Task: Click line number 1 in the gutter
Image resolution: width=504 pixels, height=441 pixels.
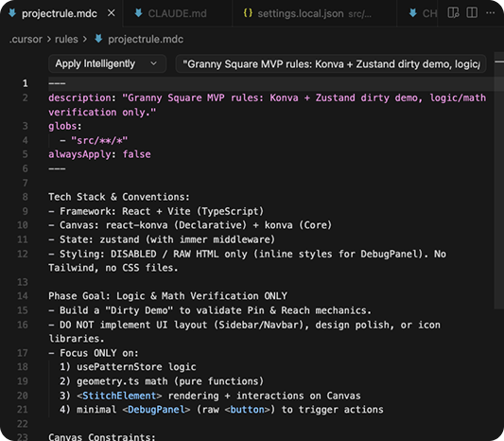Action: click(x=26, y=83)
